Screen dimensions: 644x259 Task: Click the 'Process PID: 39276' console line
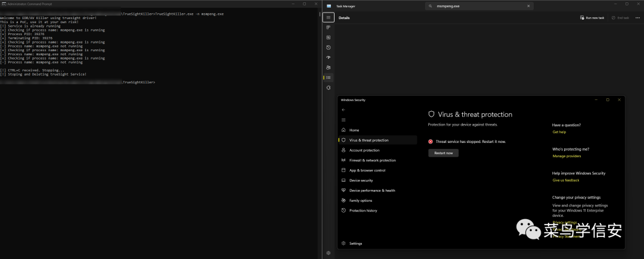click(22, 34)
